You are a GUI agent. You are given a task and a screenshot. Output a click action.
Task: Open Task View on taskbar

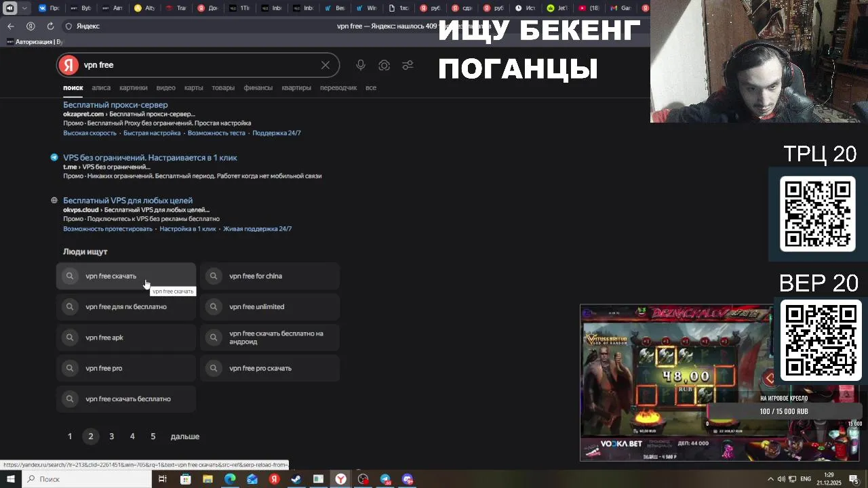(163, 479)
